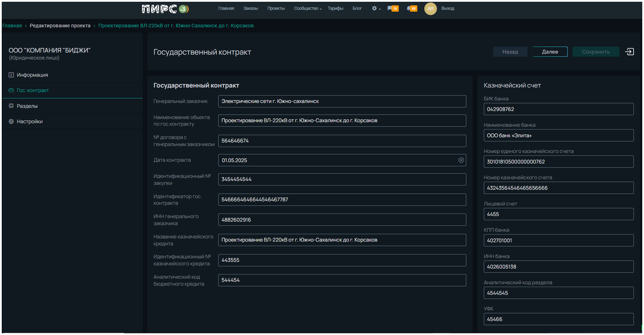
Task: Clear the Дата контракта field using the X icon
Action: [x=461, y=160]
